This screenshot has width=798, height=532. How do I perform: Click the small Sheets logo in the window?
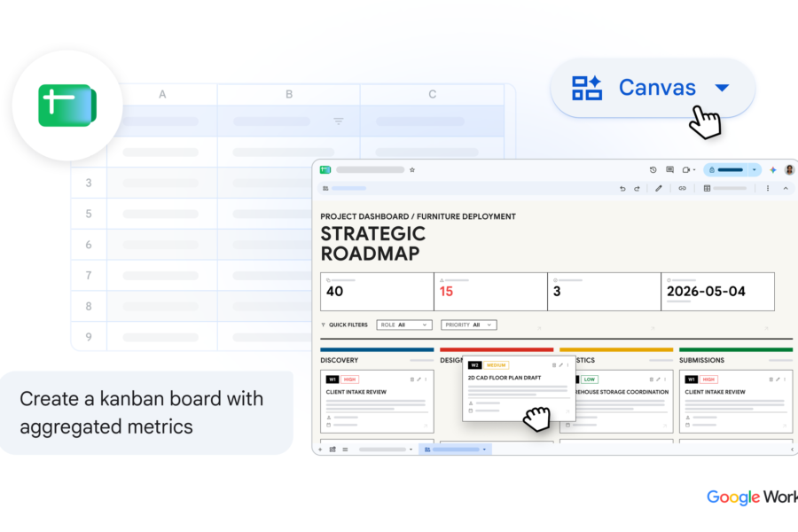pos(325,170)
